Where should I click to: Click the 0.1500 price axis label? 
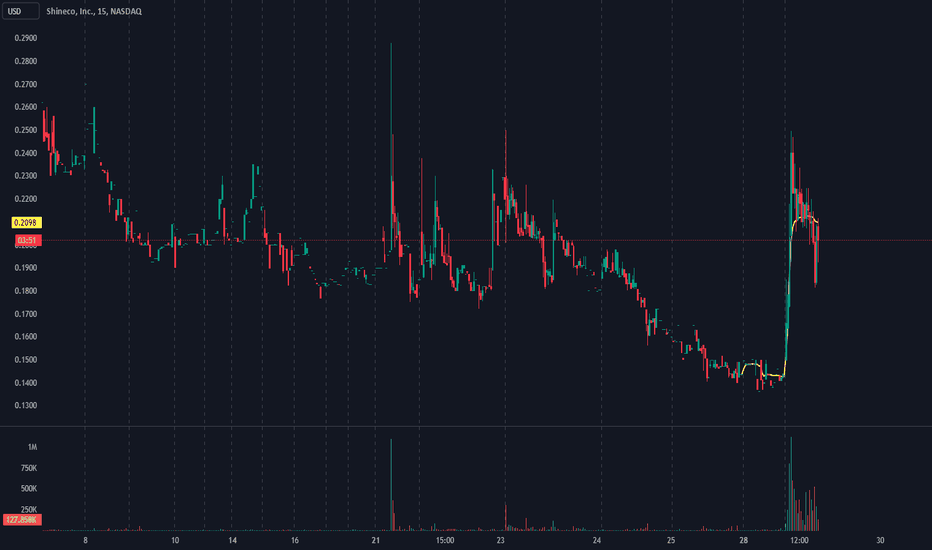(26, 360)
